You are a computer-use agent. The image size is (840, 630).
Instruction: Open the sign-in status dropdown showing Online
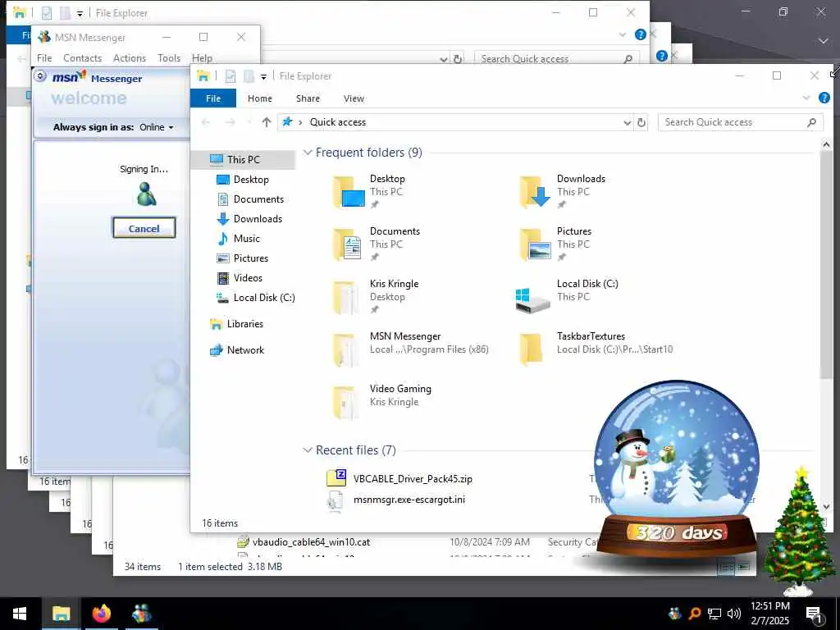[x=157, y=127]
